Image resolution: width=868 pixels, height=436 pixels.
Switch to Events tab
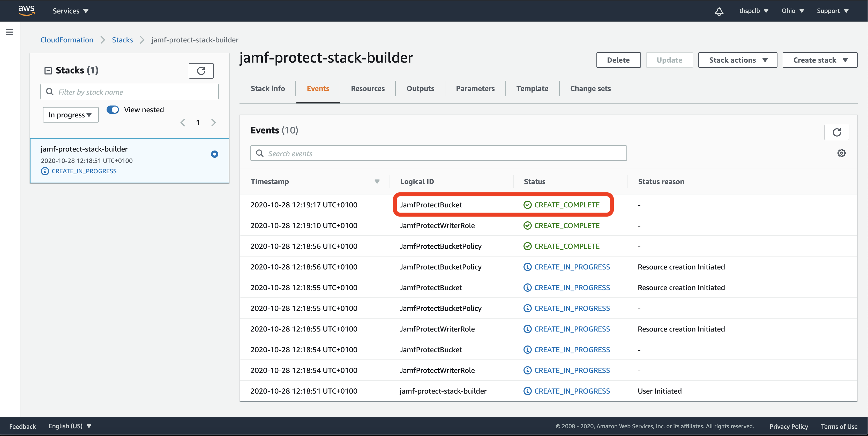318,89
